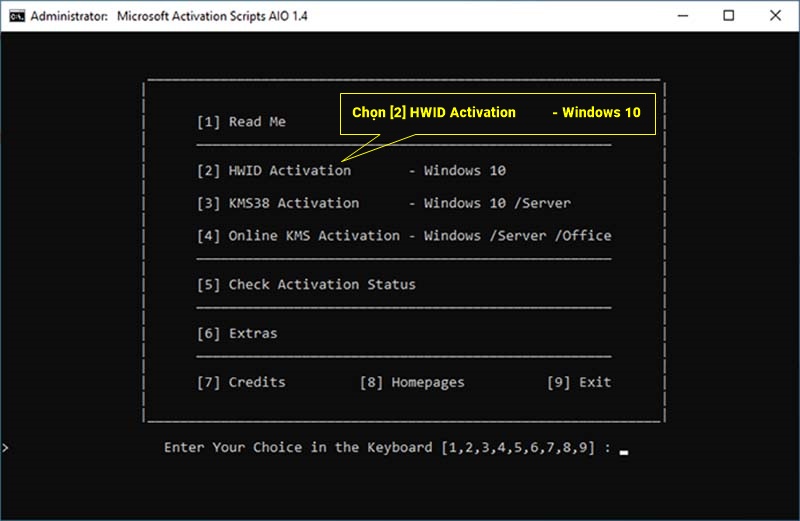Select the '[1] Read Me' menu line
The image size is (800, 521).
241,122
